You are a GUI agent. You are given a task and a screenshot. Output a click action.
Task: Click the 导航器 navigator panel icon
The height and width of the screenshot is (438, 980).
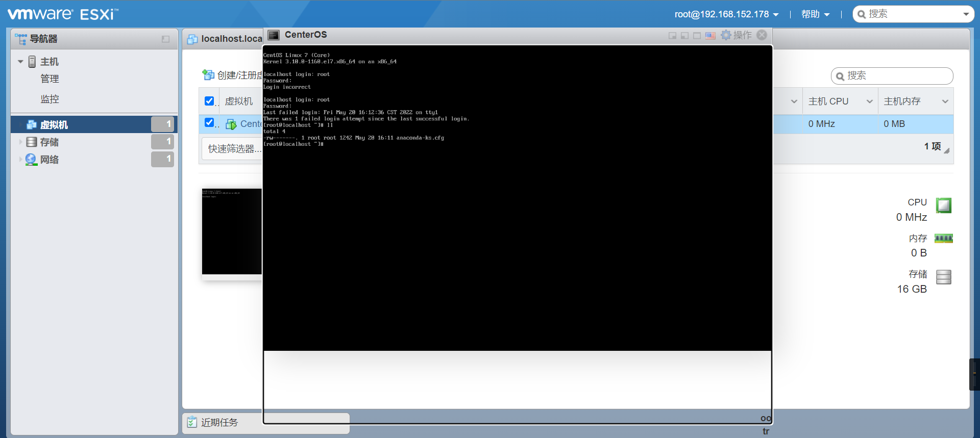click(21, 39)
